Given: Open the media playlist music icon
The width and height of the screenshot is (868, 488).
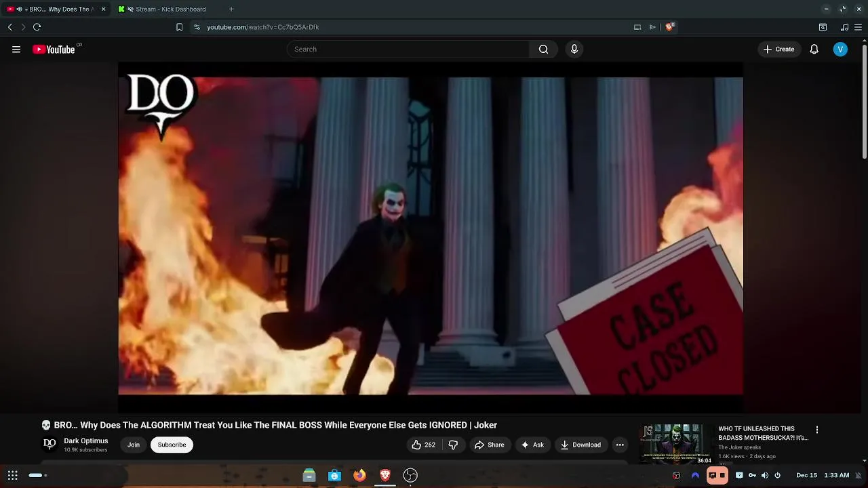Looking at the screenshot, I should (x=844, y=27).
